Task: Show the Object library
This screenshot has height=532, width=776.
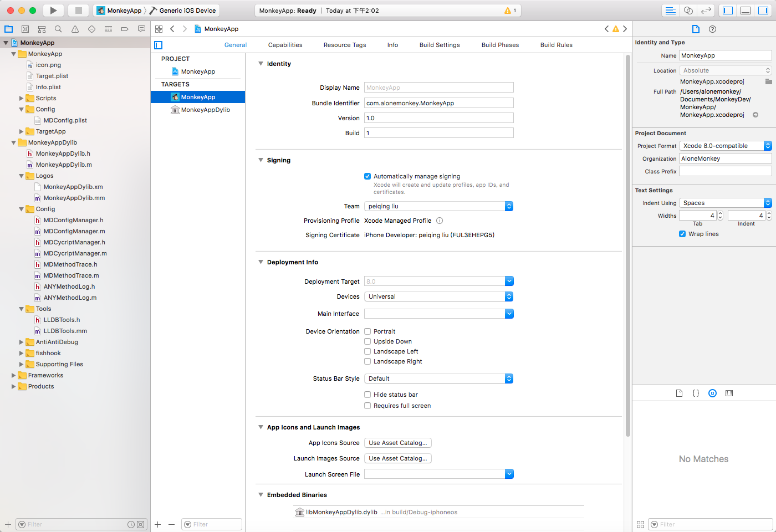Action: pos(713,393)
